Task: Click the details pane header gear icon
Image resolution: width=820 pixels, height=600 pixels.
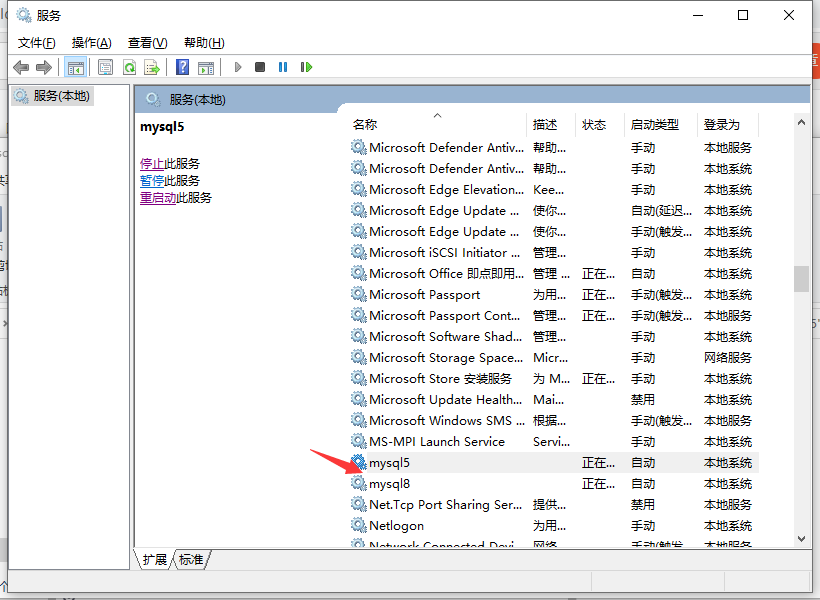Action: [153, 99]
